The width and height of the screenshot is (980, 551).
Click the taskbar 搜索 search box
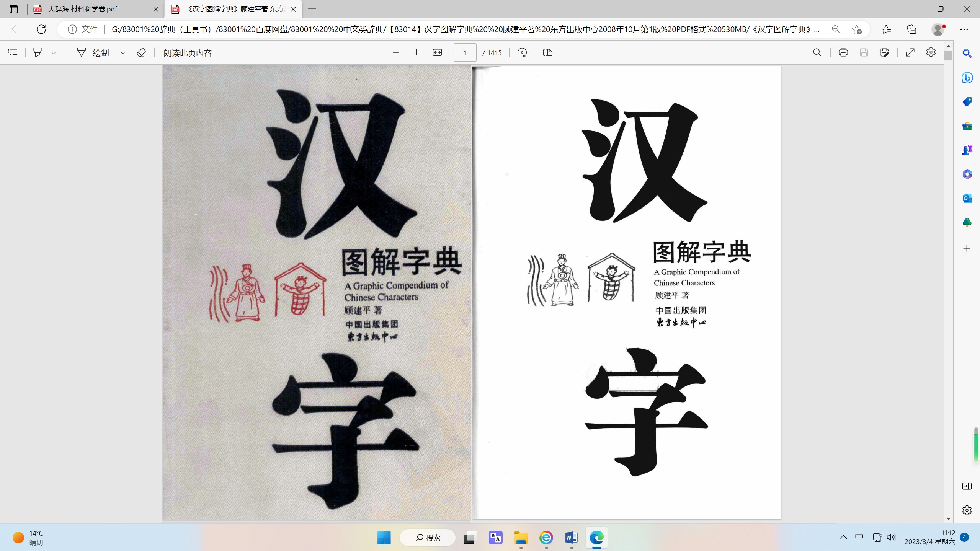coord(428,538)
